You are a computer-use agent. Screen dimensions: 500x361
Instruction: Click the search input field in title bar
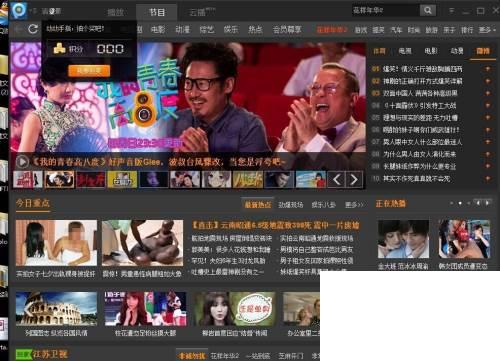tap(385, 10)
